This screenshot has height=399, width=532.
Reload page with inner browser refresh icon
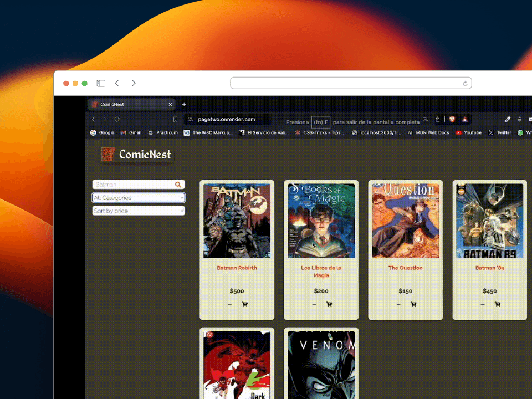click(x=117, y=119)
